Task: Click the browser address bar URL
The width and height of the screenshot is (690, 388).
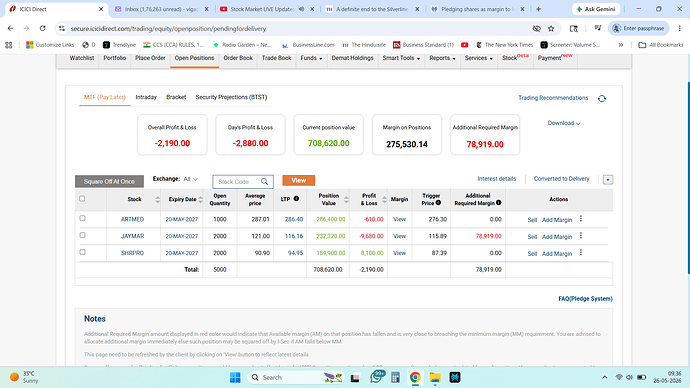Action: (168, 29)
